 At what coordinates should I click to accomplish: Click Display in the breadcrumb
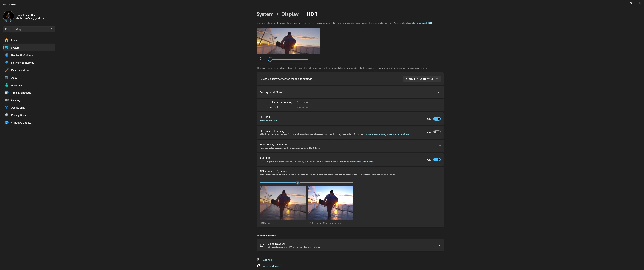[x=290, y=14]
